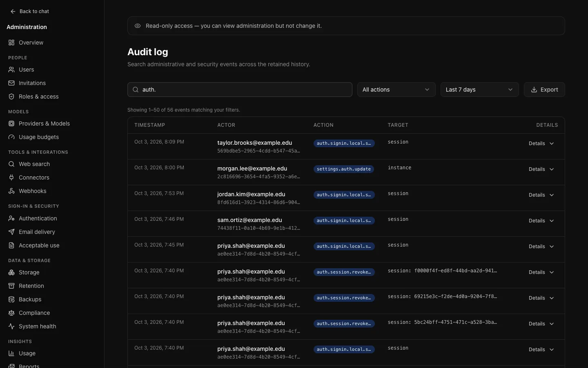Image resolution: width=588 pixels, height=368 pixels.
Task: Expand Details for taylor.brooks@example.edu event
Action: (x=541, y=144)
